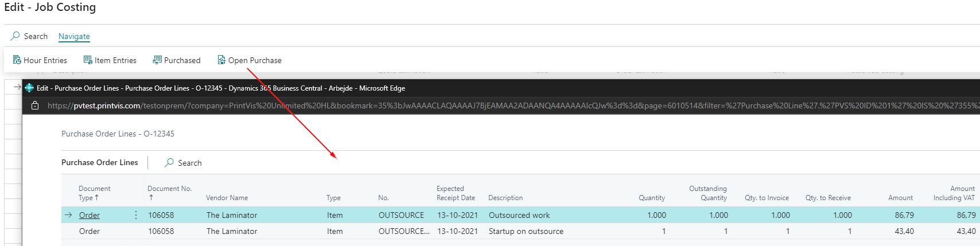The image size is (980, 246).
Task: Click the Open Purchase button
Action: tap(250, 60)
